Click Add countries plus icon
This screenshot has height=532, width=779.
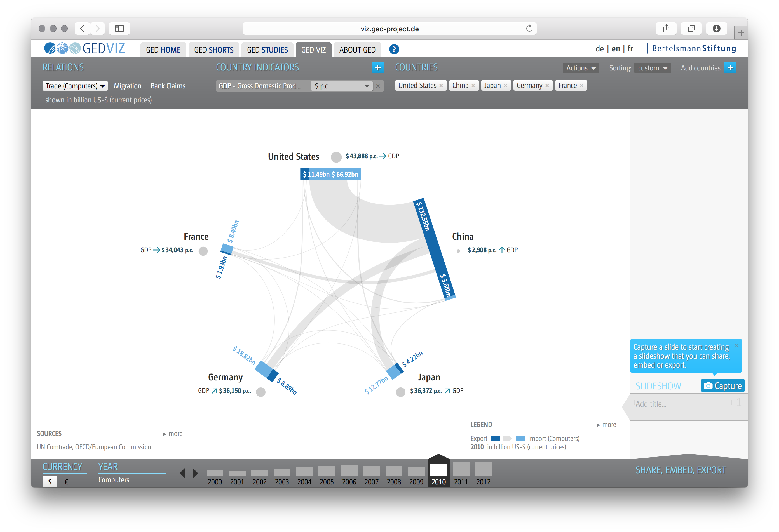tap(730, 68)
